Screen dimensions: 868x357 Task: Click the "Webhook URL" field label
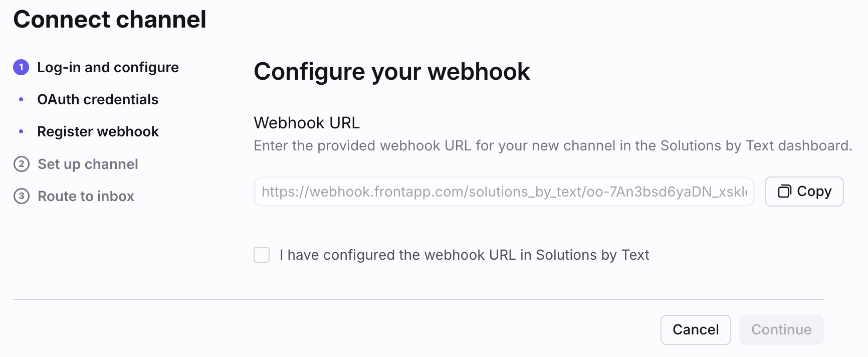[x=307, y=122]
